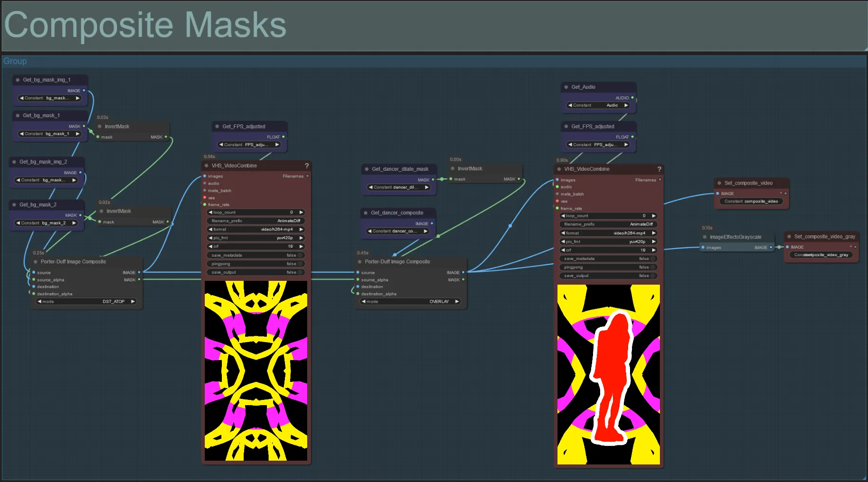This screenshot has width=868, height=482.
Task: Click the next arrow on the Get_bg_mask_2 Constant widget
Action: tap(74, 223)
